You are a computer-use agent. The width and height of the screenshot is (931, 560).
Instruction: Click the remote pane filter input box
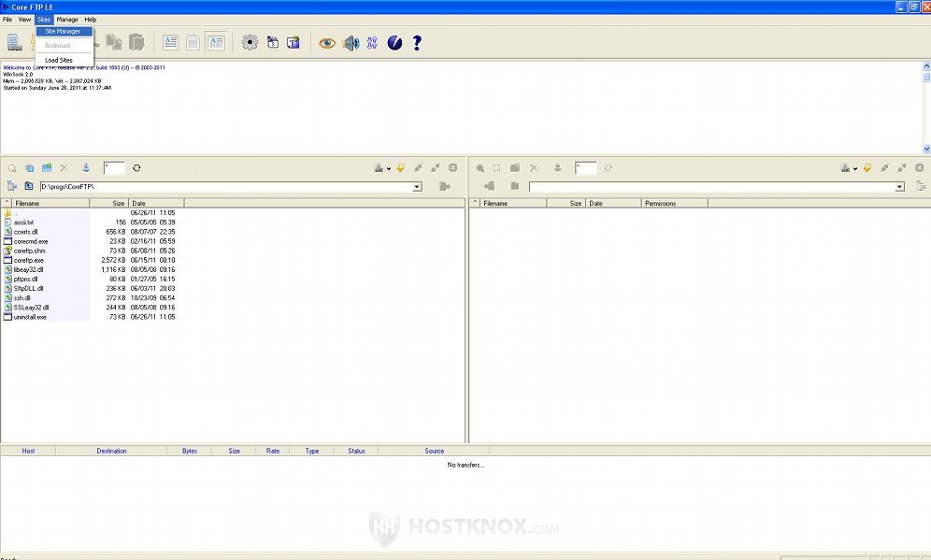(585, 168)
